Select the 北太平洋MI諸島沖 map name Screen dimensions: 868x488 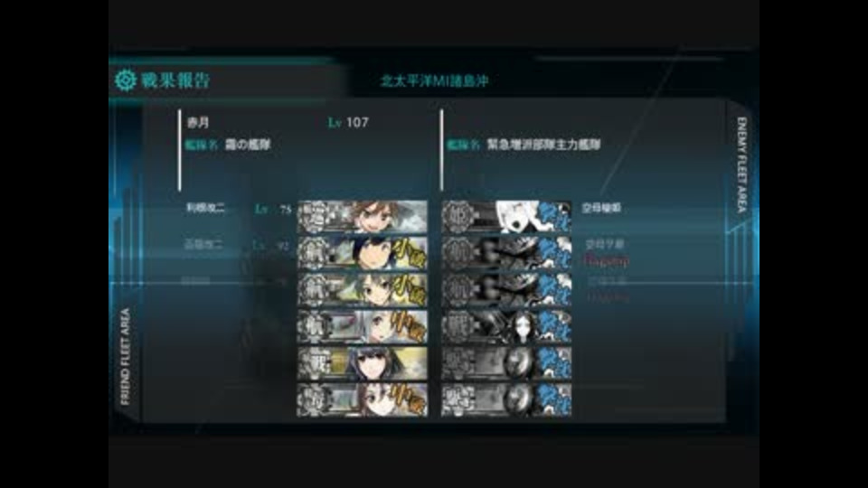coord(435,80)
